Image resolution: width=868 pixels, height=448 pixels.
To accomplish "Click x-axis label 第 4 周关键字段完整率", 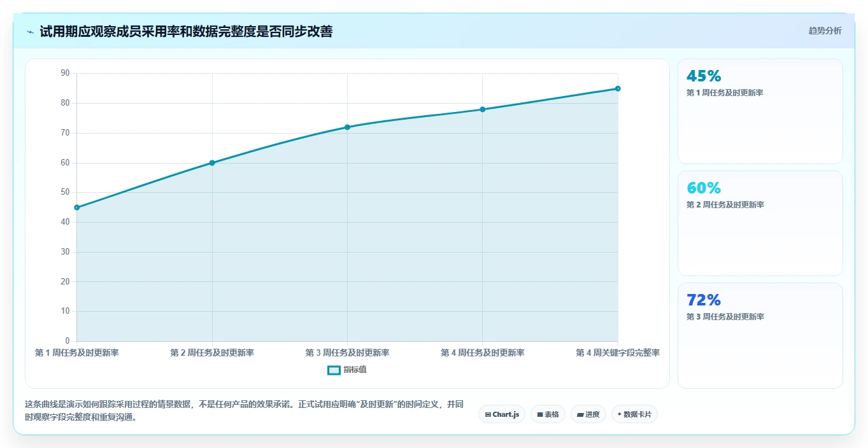I will [618, 353].
